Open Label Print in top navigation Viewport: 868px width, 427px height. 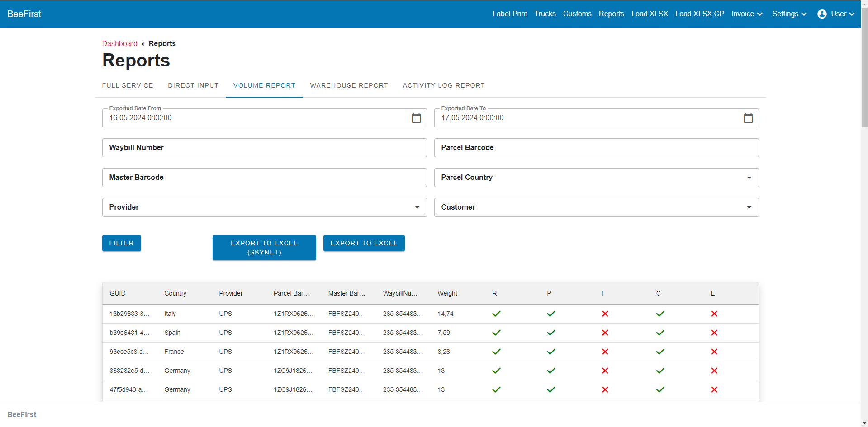[510, 14]
